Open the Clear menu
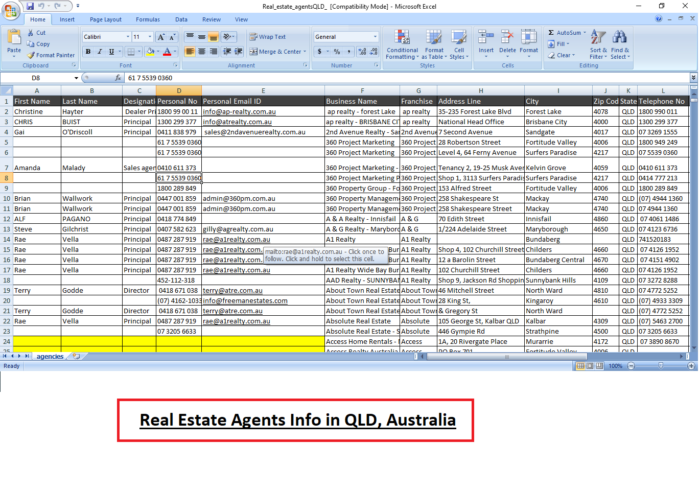 (561, 55)
